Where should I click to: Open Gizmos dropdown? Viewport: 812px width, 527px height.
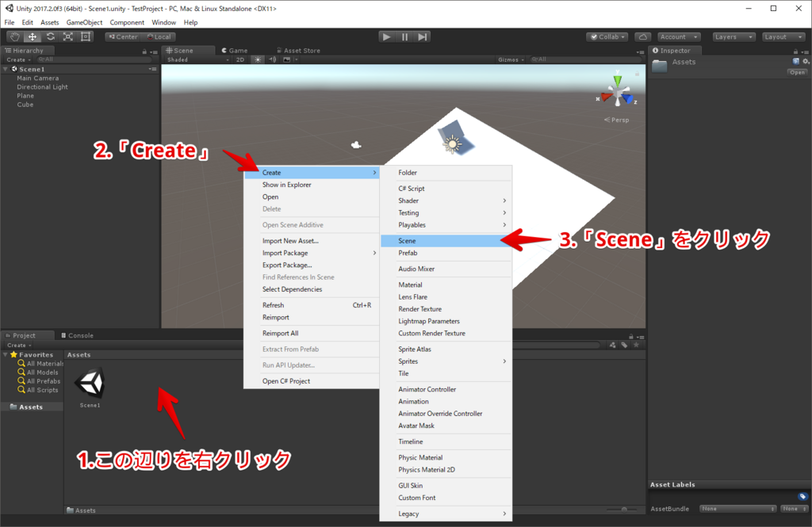[x=511, y=59]
